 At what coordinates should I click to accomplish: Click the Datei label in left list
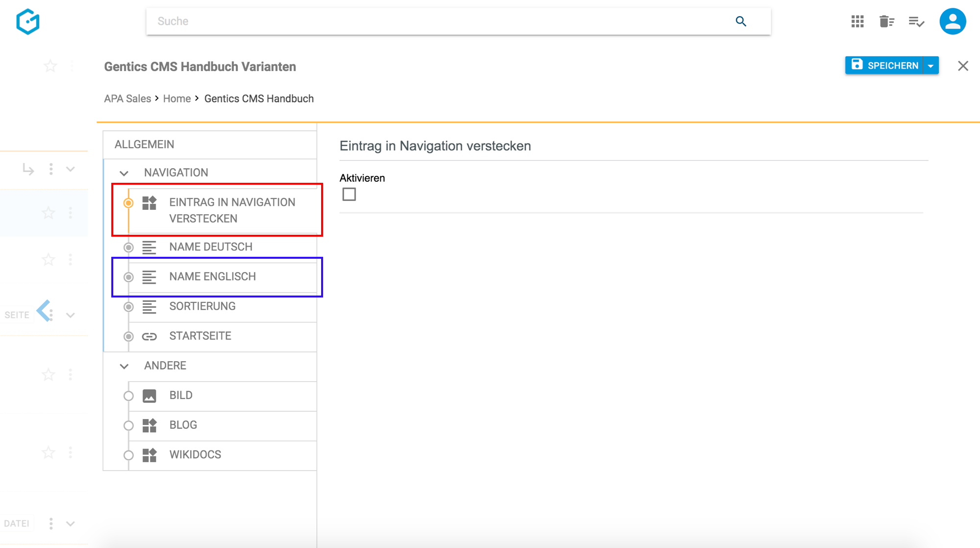(16, 523)
